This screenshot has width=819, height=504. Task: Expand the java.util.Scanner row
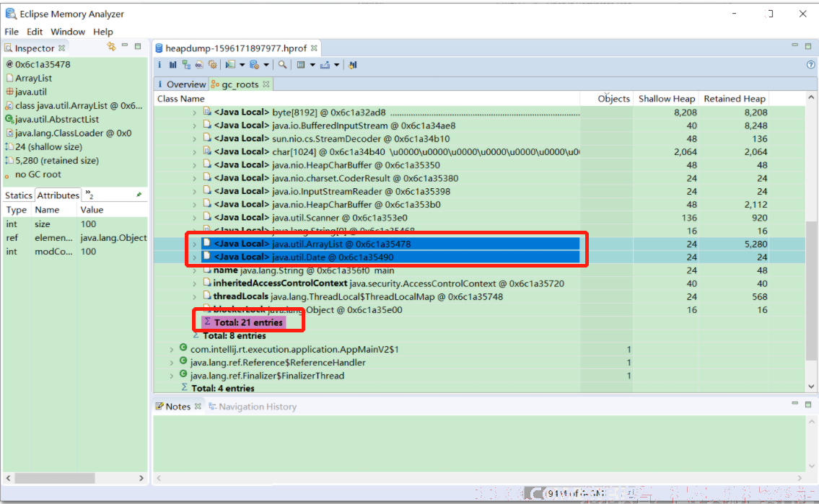click(x=194, y=218)
